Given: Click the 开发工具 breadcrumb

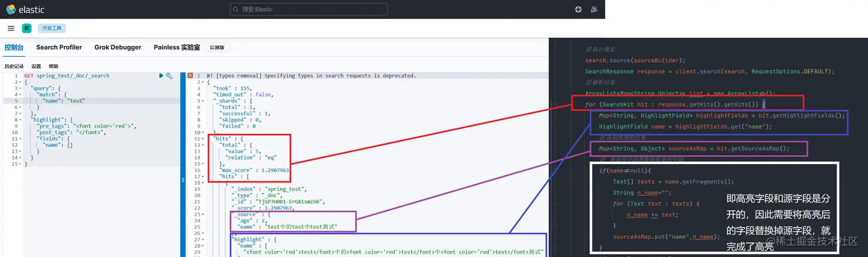Looking at the screenshot, I should pyautogui.click(x=52, y=28).
